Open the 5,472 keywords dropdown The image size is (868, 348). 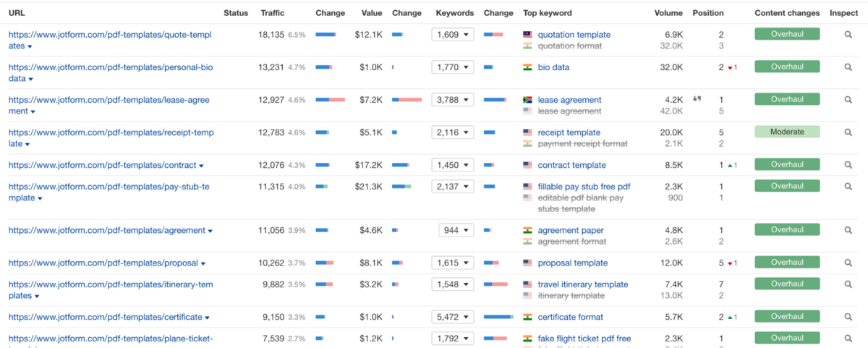point(452,317)
